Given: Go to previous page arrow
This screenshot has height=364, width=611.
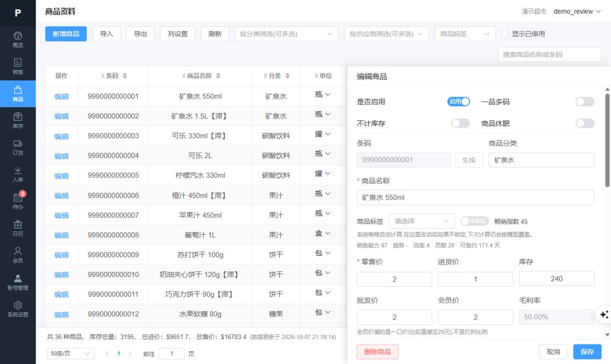Looking at the screenshot, I should click(x=107, y=353).
